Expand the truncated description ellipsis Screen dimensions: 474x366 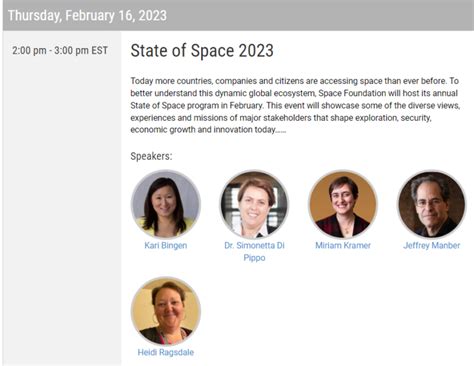click(x=281, y=131)
